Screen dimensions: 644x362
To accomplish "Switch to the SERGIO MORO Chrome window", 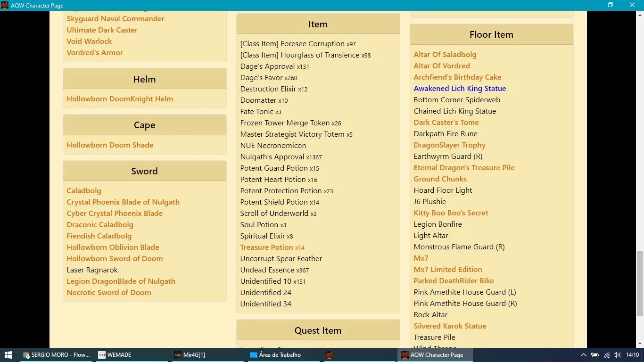I will click(x=56, y=355).
